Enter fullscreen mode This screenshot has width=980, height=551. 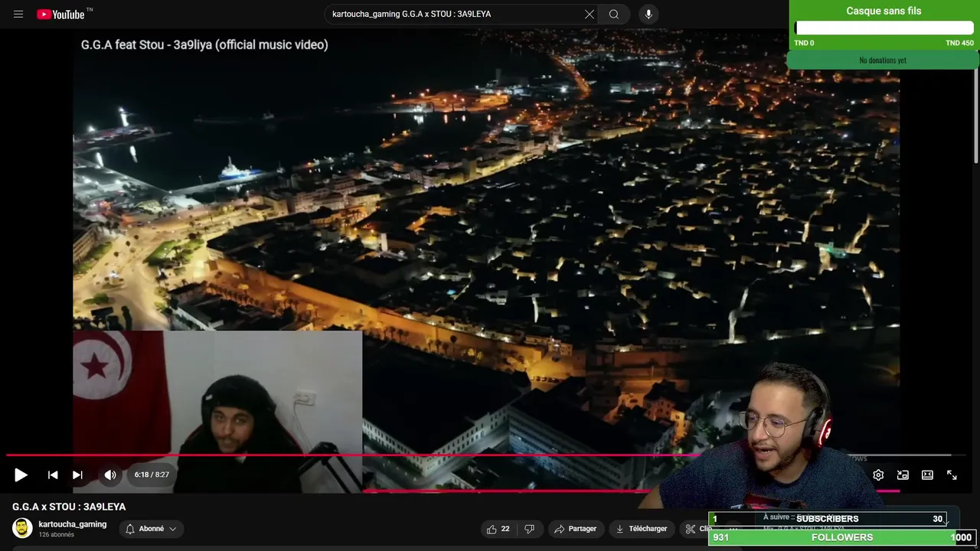point(952,475)
